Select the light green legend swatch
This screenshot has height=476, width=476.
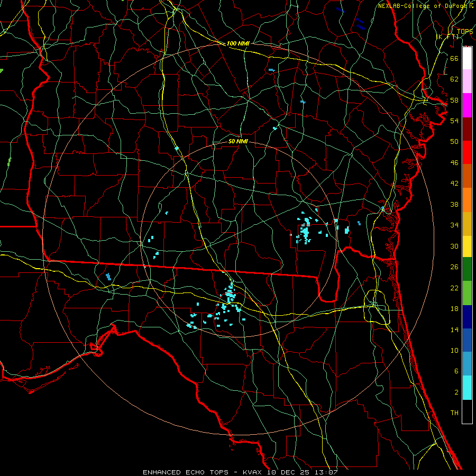coord(467,293)
